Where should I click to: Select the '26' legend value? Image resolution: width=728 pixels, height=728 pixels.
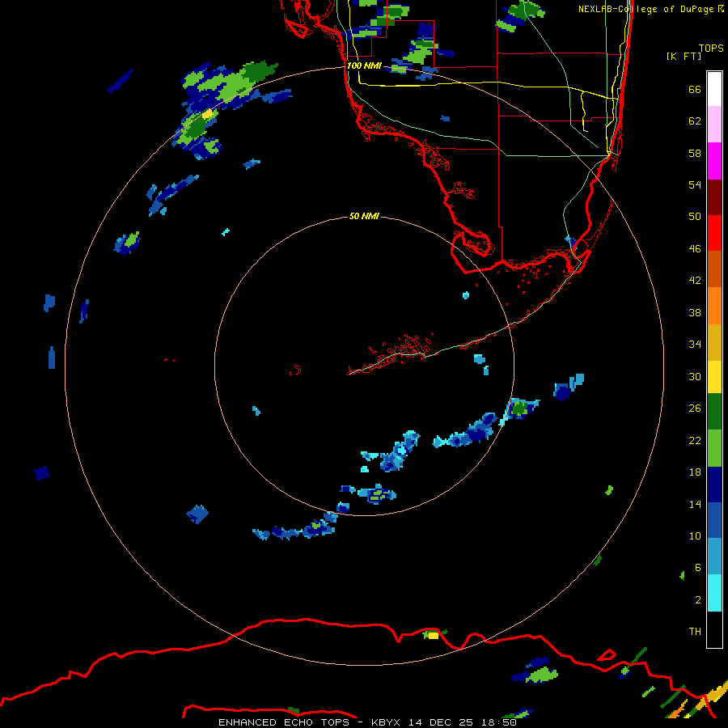point(695,408)
